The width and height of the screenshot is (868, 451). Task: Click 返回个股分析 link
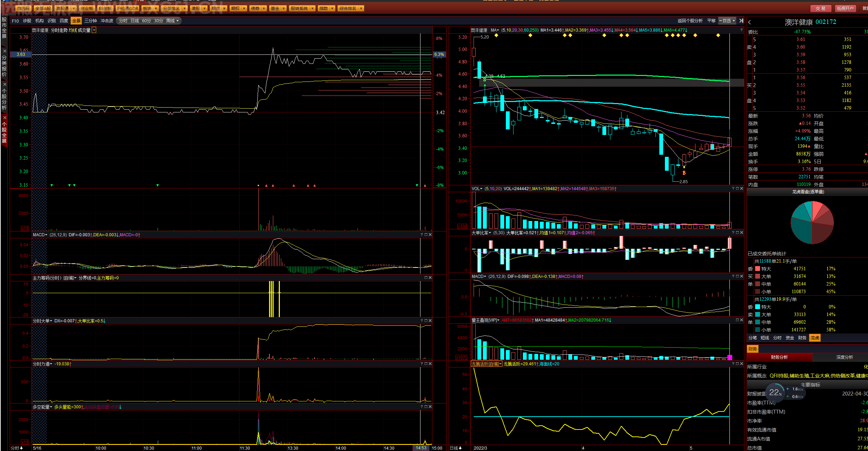tap(690, 21)
